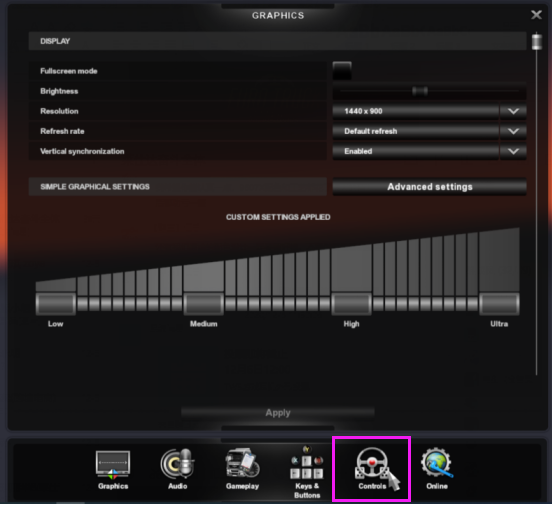Viewport: 552px width, 507px height.
Task: Set graphics quality preset to High
Action: (351, 303)
